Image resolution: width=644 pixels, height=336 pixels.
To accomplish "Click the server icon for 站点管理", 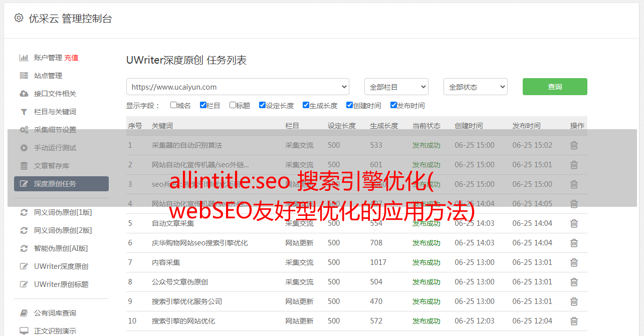I will click(24, 76).
